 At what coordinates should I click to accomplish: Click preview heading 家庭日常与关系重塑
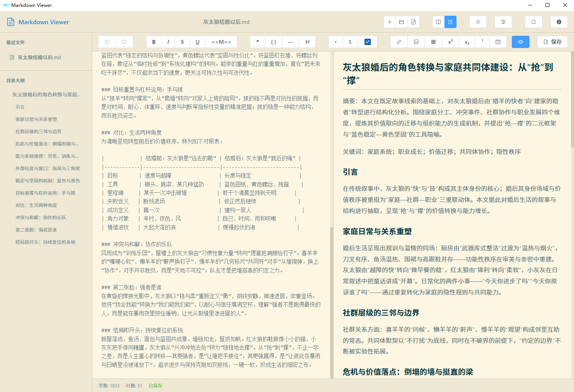coord(377,231)
